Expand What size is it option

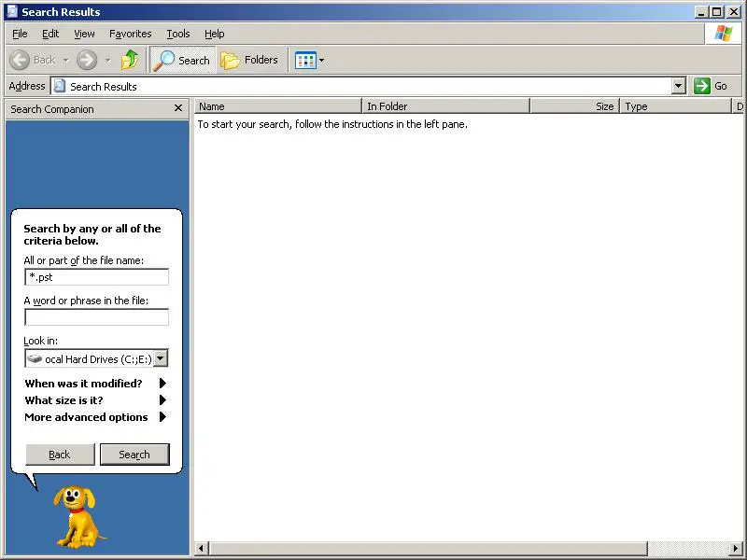click(95, 400)
